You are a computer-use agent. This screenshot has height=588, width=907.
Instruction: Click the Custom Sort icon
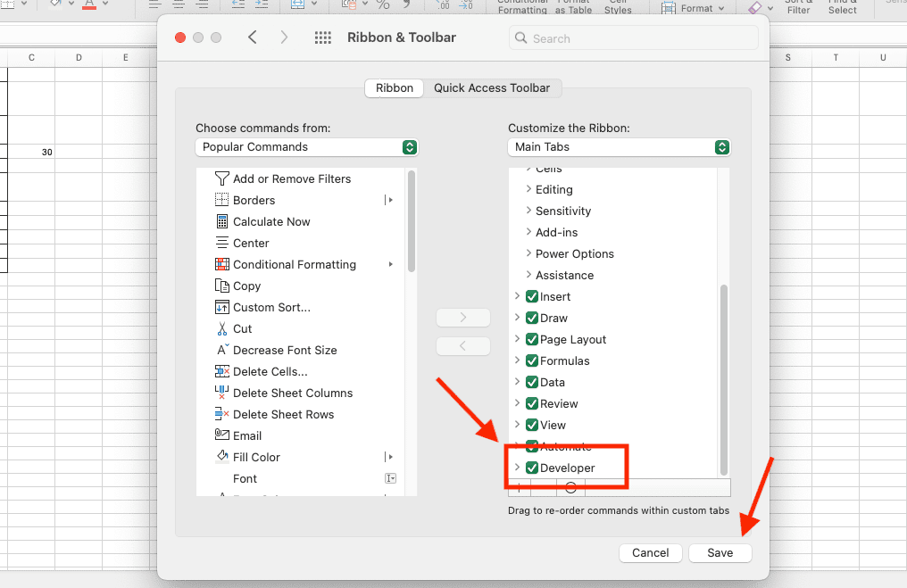222,307
